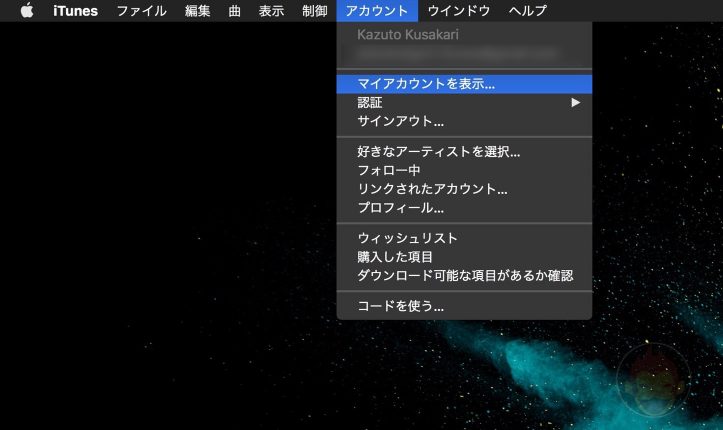This screenshot has height=430, width=723.
Task: Open フォロー中 menu entry
Action: [464, 170]
